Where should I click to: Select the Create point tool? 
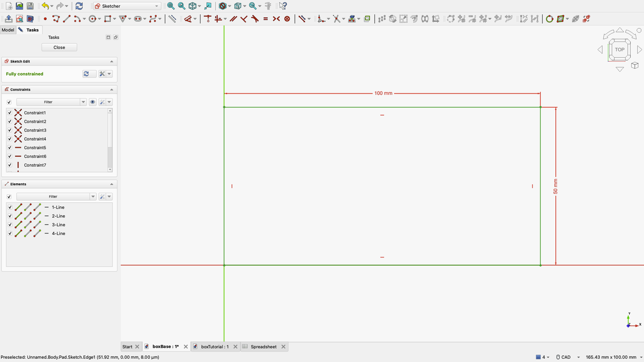point(45,18)
